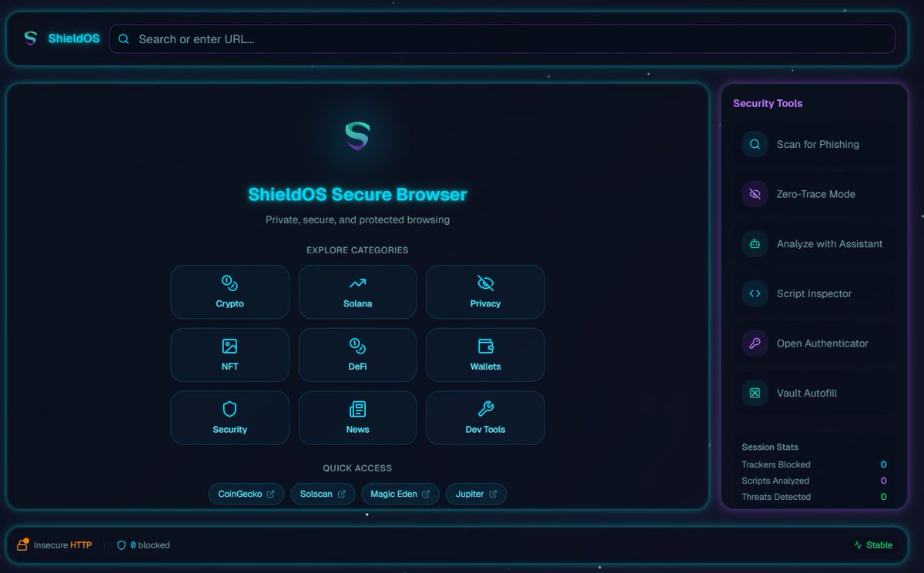Open the Solscan quick access link

coord(323,494)
